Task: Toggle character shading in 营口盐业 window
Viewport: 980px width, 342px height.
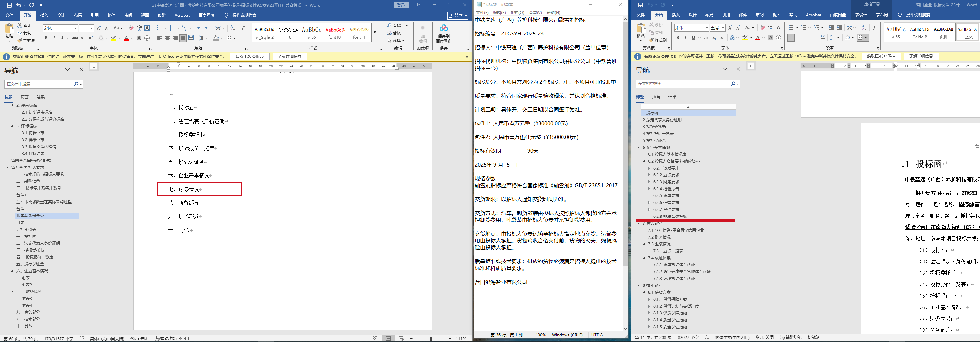Action: (771, 38)
